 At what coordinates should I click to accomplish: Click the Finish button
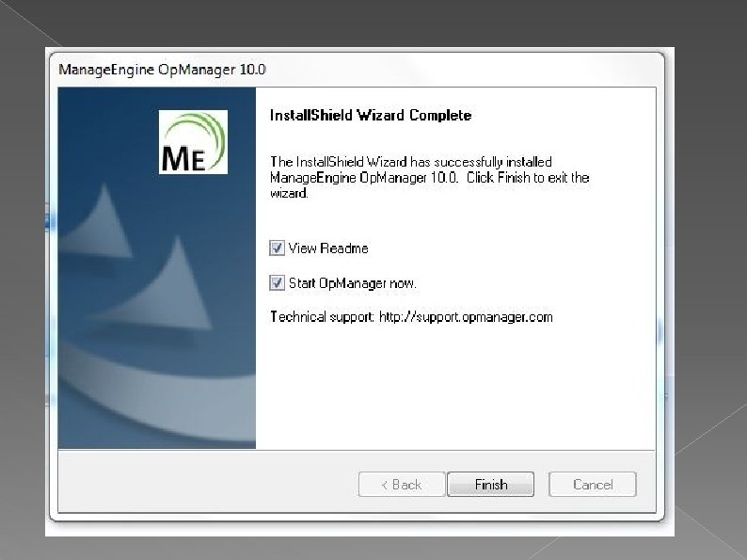(x=490, y=484)
